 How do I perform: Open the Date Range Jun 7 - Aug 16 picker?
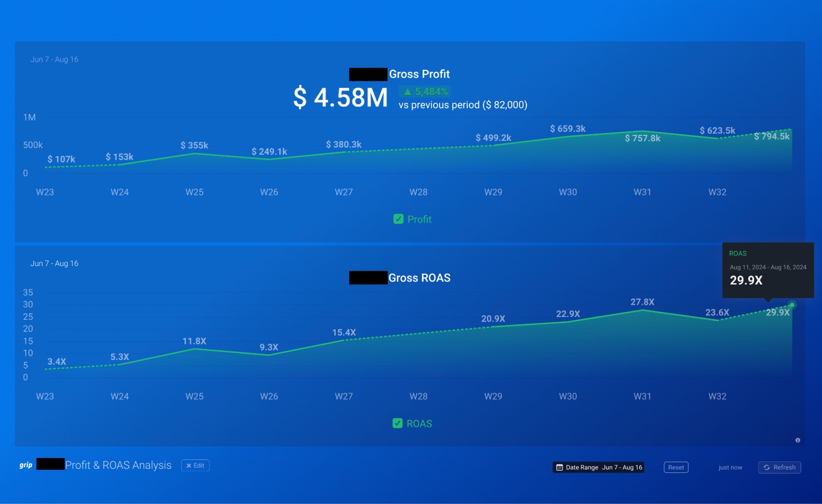(x=599, y=468)
